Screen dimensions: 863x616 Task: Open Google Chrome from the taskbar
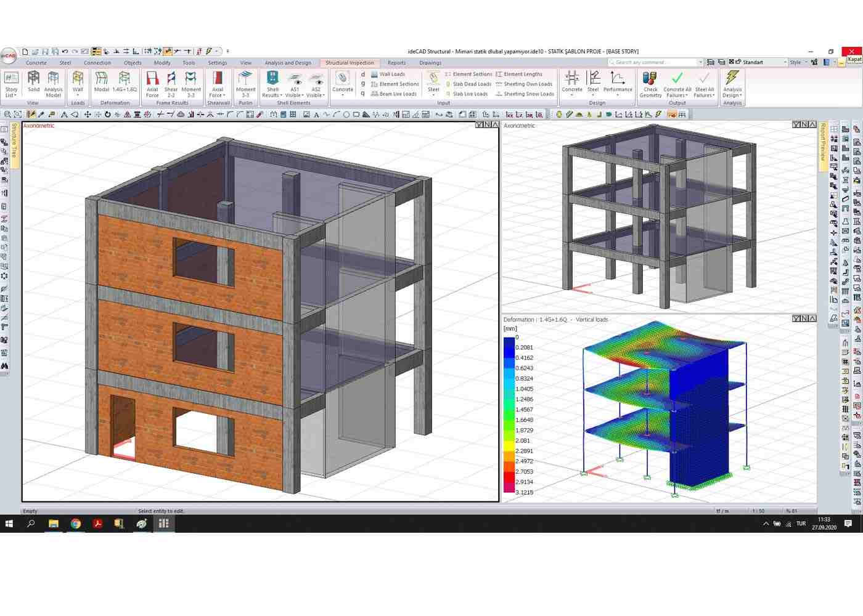tap(76, 524)
